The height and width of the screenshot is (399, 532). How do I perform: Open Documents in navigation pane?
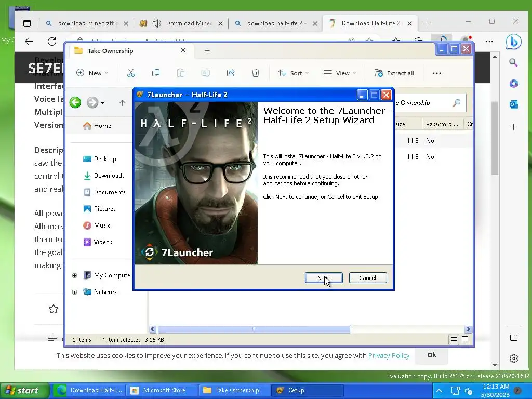[104, 192]
